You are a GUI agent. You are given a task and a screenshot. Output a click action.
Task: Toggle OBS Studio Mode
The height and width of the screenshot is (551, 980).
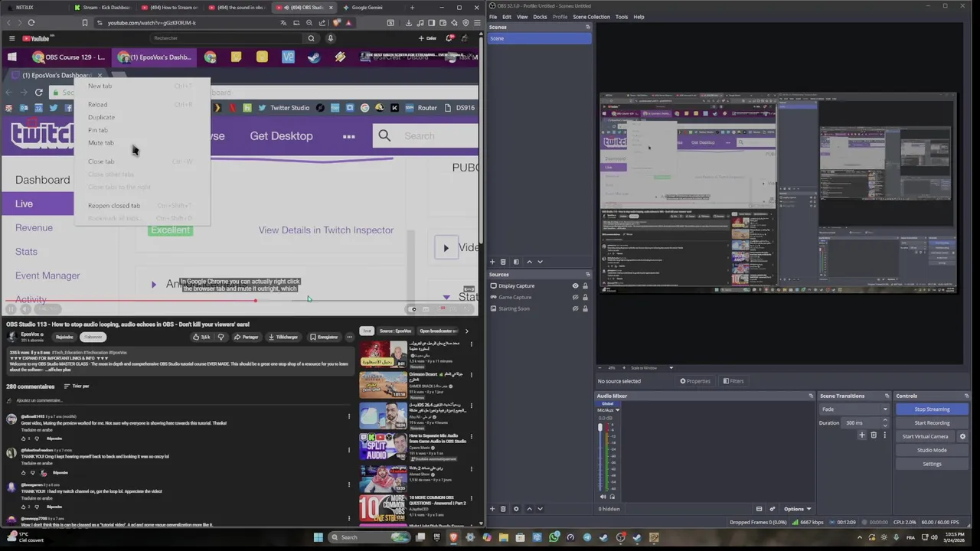[x=932, y=450]
